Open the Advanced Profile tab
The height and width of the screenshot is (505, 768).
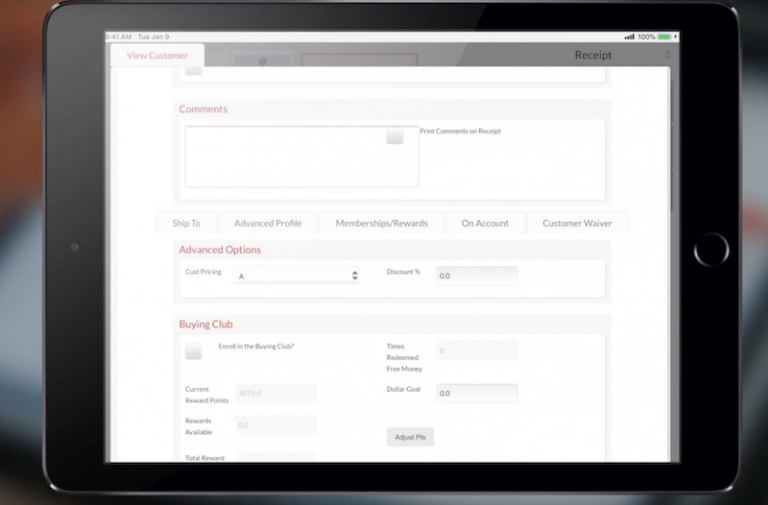pos(268,223)
